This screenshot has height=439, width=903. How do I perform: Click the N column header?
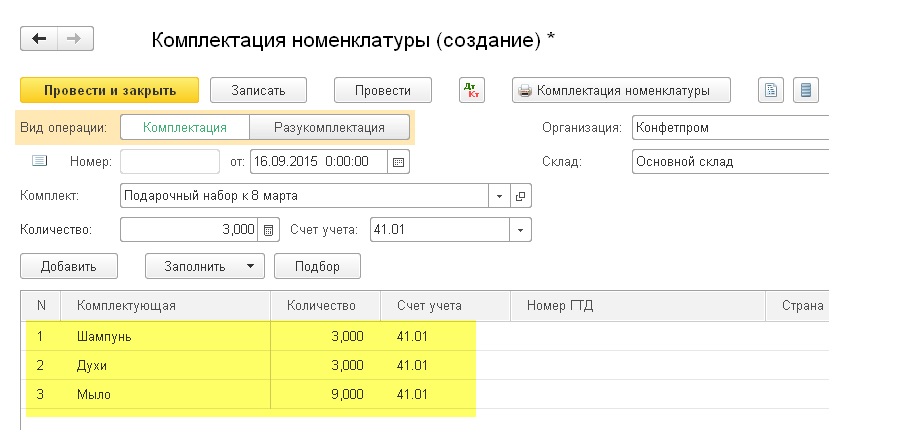[41, 305]
